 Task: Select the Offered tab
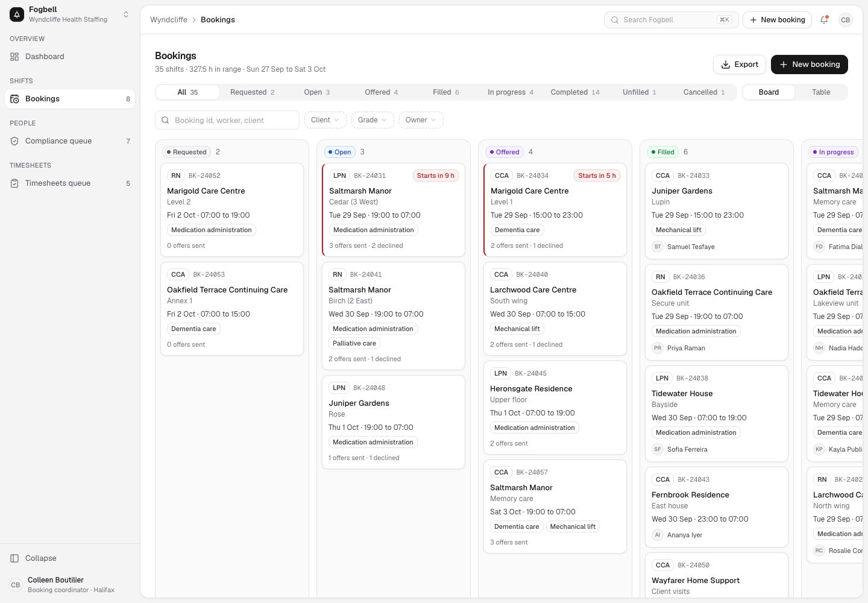[381, 92]
